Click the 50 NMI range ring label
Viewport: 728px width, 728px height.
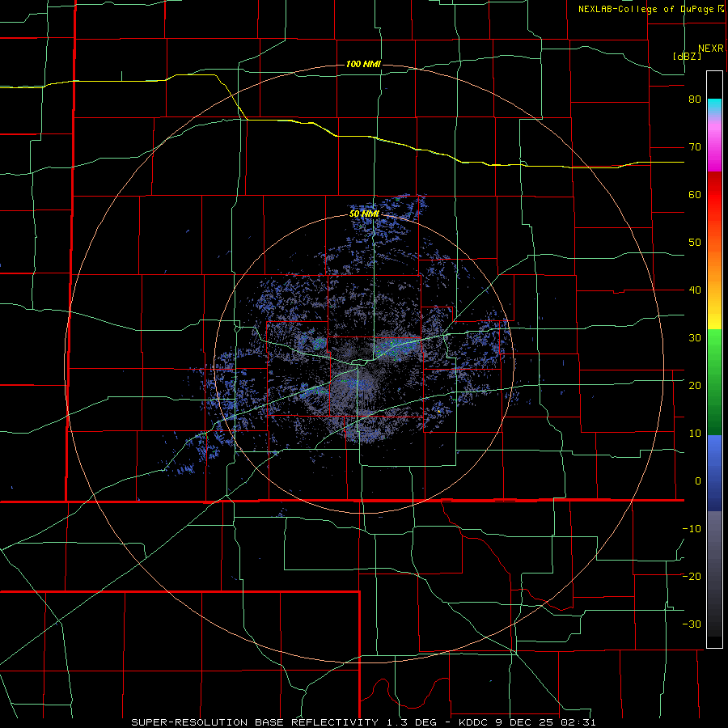364,214
